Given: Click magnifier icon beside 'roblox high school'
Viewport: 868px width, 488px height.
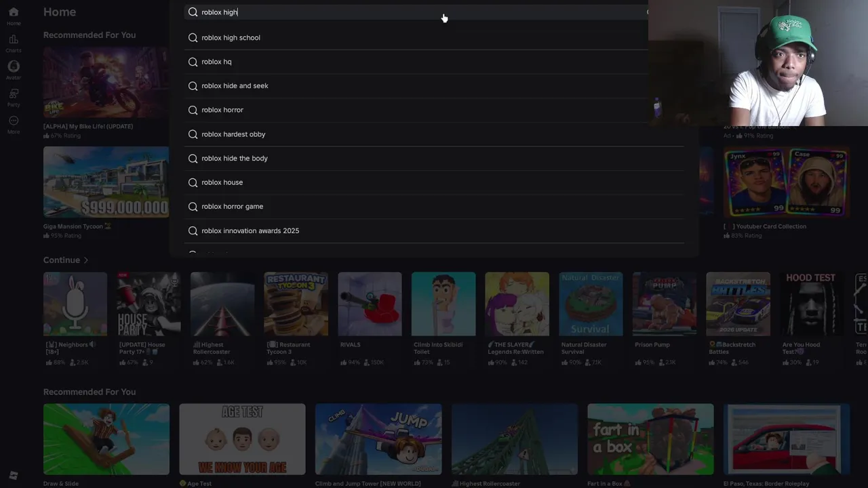Looking at the screenshot, I should coord(193,37).
